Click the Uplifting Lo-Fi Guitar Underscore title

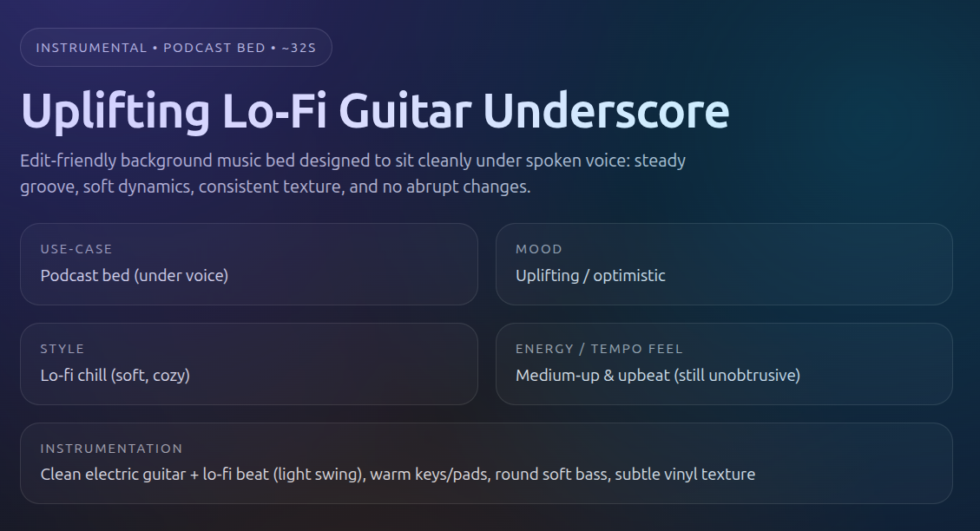pos(374,112)
